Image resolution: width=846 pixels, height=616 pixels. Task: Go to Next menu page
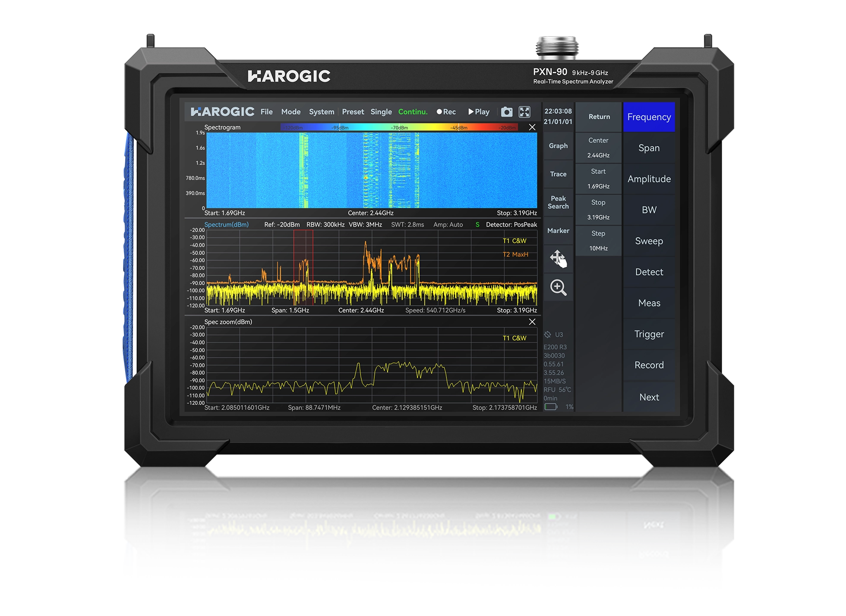click(649, 397)
